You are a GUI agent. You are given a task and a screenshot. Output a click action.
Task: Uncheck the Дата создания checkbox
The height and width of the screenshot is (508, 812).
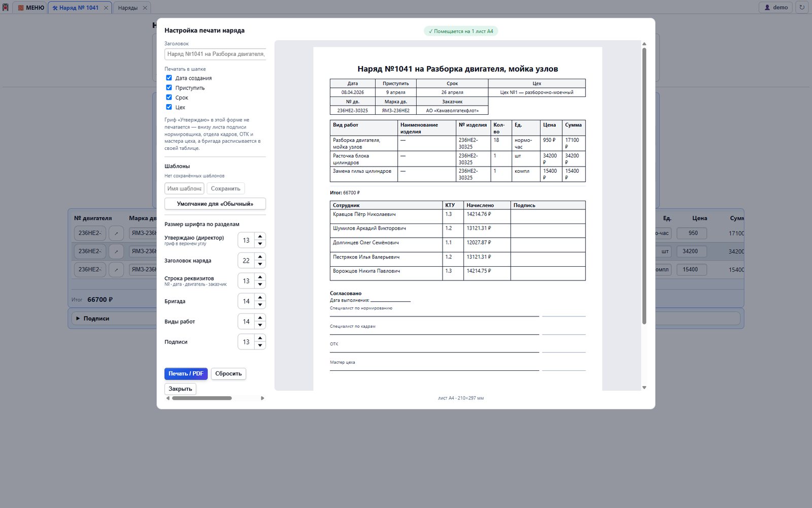pyautogui.click(x=169, y=78)
